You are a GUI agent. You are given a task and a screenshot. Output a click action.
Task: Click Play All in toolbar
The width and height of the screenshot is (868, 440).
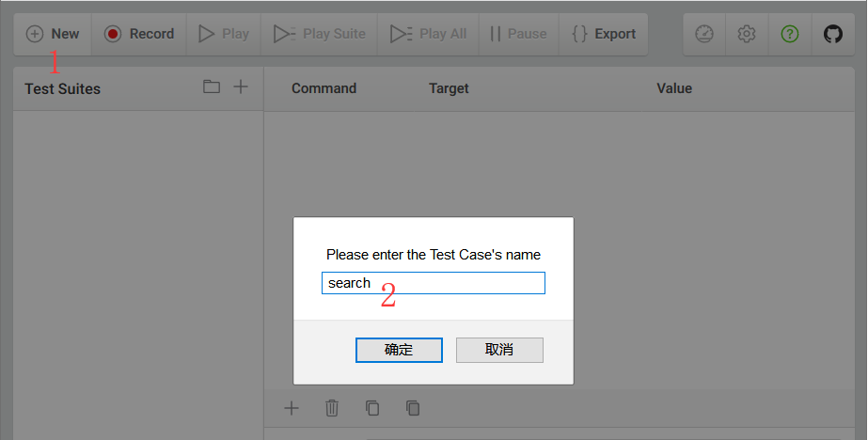click(428, 34)
